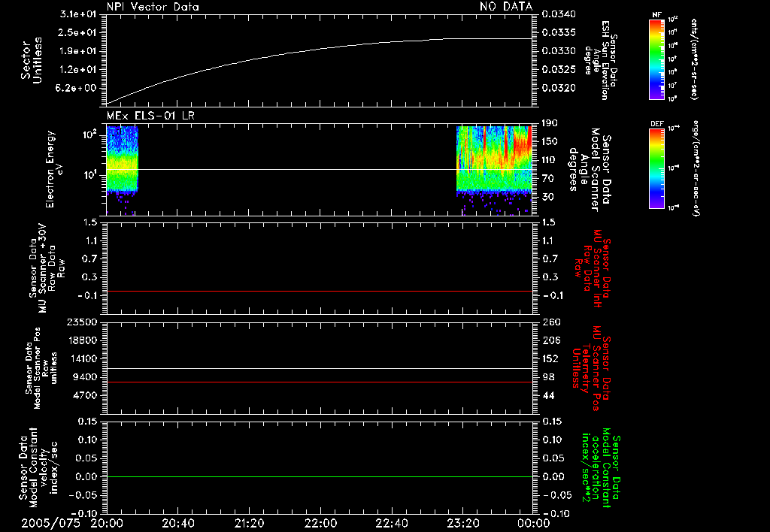Click the '22:40' time tick label

(392, 523)
